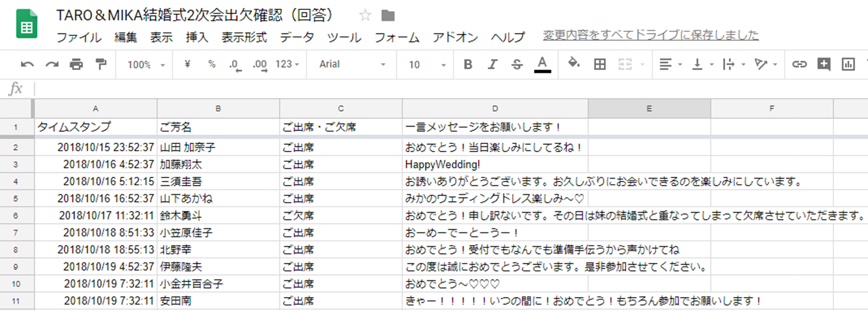Select row 6 header
This screenshot has width=868, height=312.
pos(16,216)
